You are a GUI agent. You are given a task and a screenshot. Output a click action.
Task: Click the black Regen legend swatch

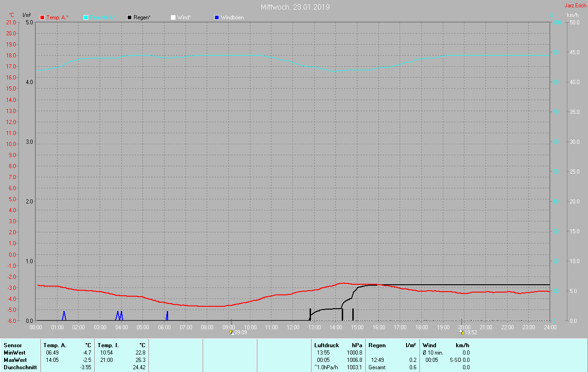(130, 17)
